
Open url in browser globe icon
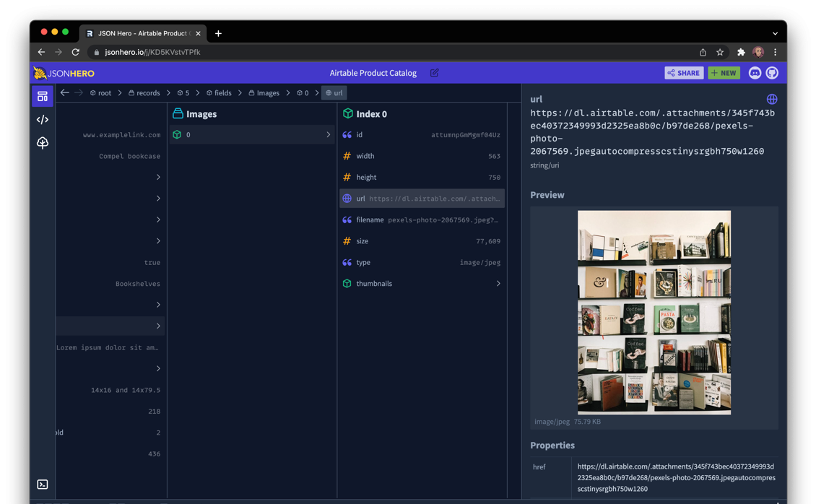pyautogui.click(x=772, y=99)
